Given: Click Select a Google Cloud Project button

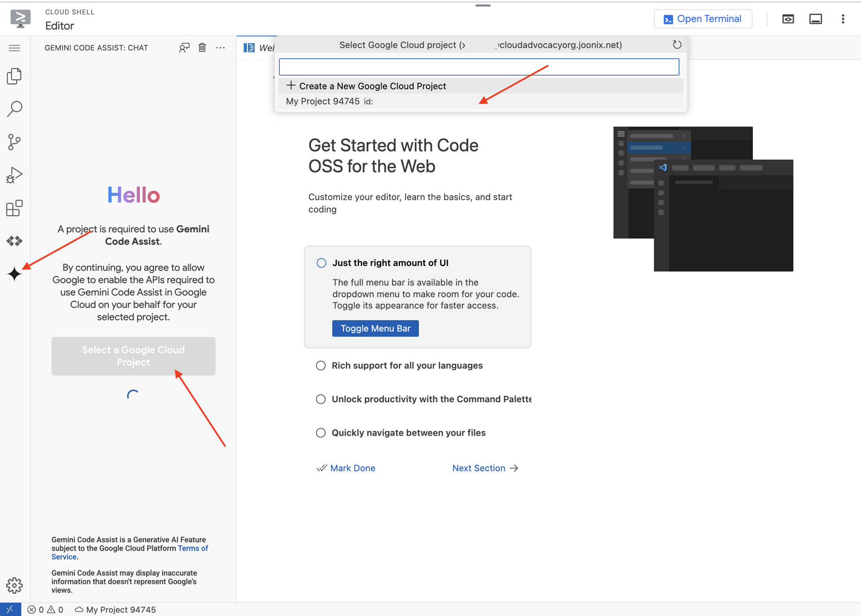Looking at the screenshot, I should click(x=133, y=356).
